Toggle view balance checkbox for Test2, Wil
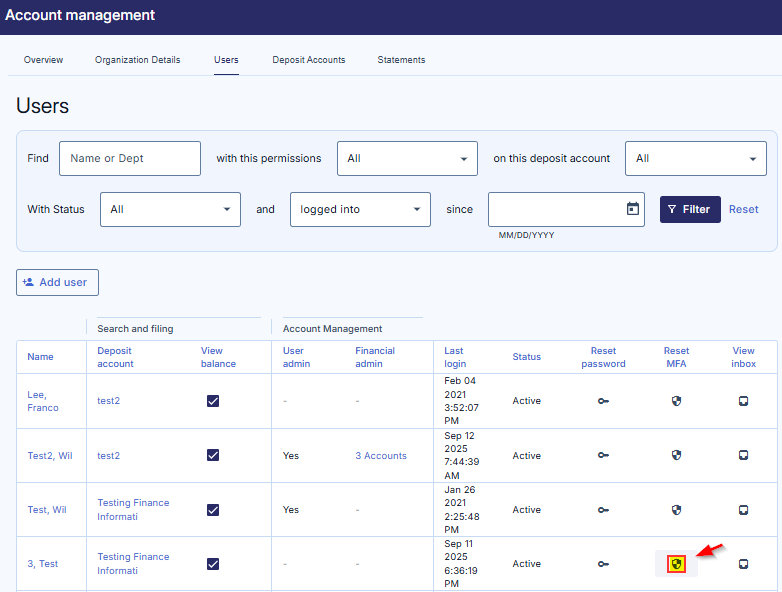Viewport: 782px width, 592px height. tap(213, 455)
